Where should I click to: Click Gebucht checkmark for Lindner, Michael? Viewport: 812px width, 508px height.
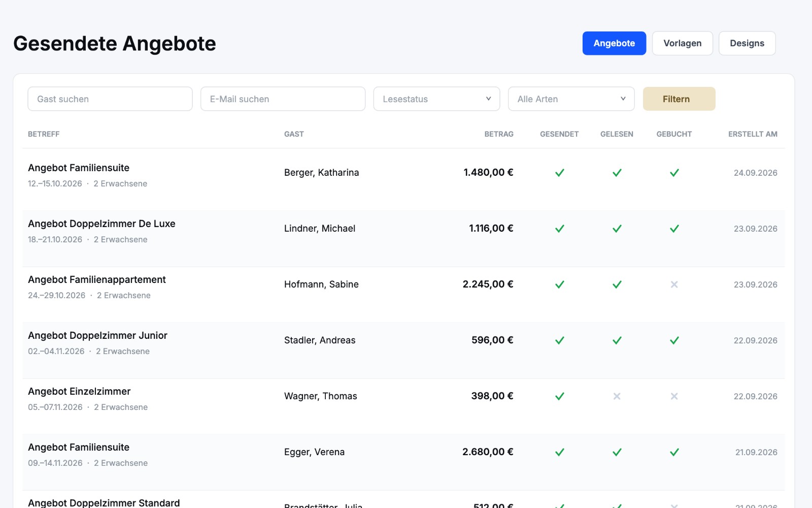tap(674, 229)
